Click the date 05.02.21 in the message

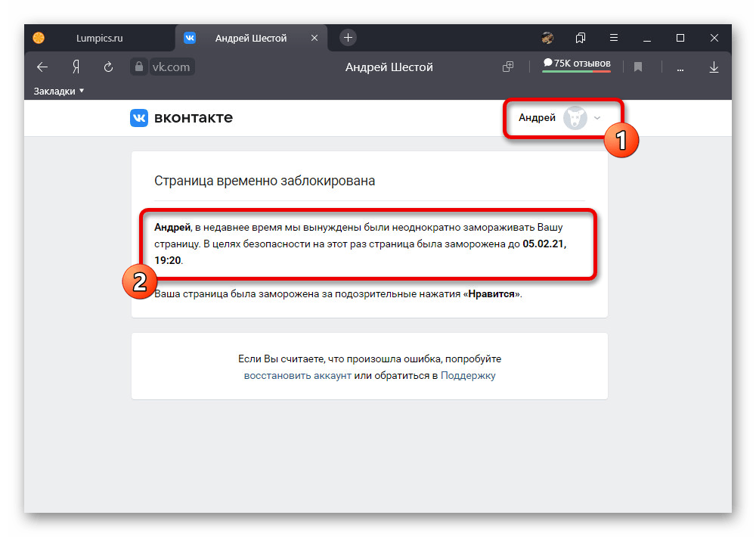(544, 244)
